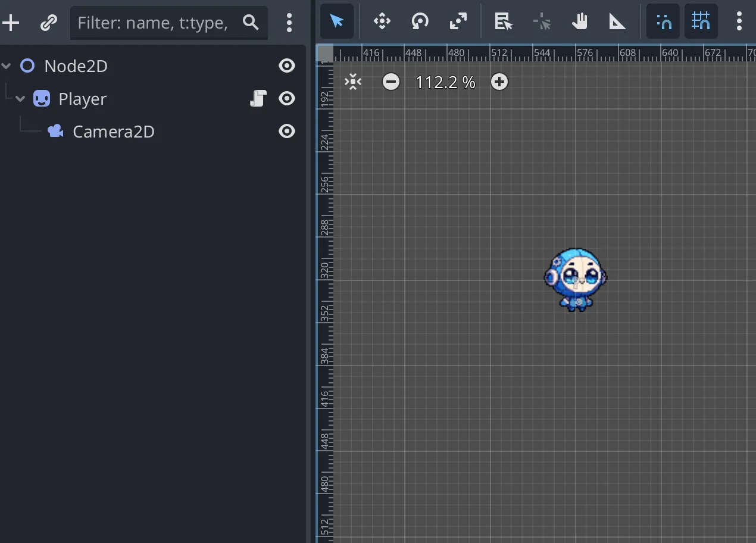Open the scene dock options menu
This screenshot has height=543, width=756.
click(x=289, y=23)
